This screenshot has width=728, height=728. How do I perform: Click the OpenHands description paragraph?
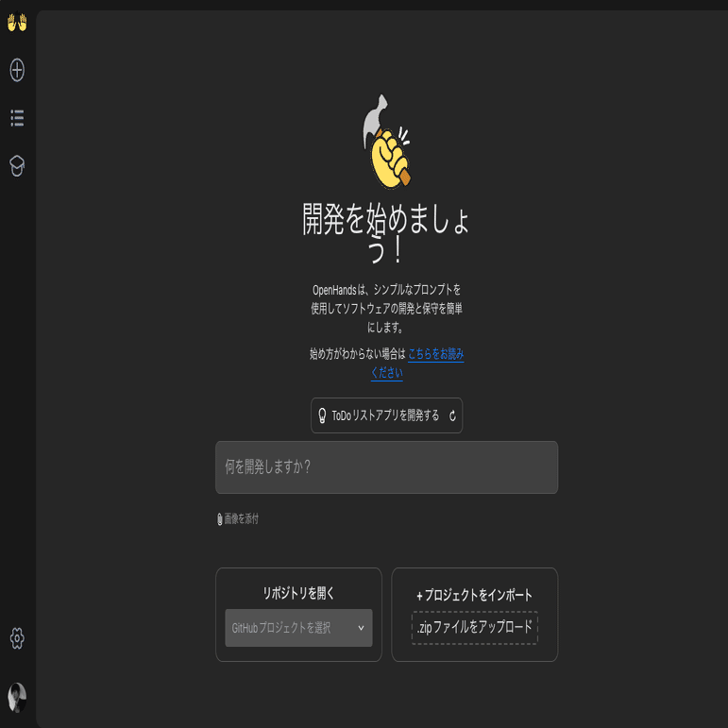pyautogui.click(x=386, y=308)
